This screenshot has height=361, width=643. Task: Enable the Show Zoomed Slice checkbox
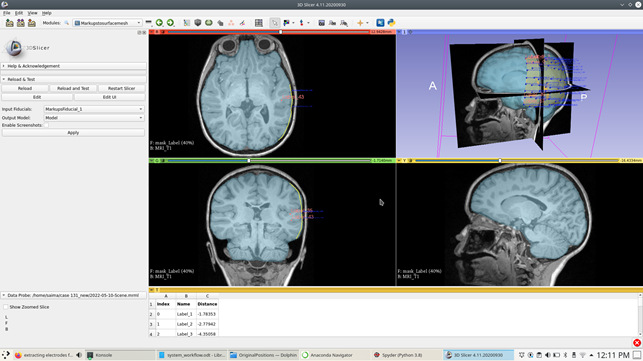coord(6,307)
